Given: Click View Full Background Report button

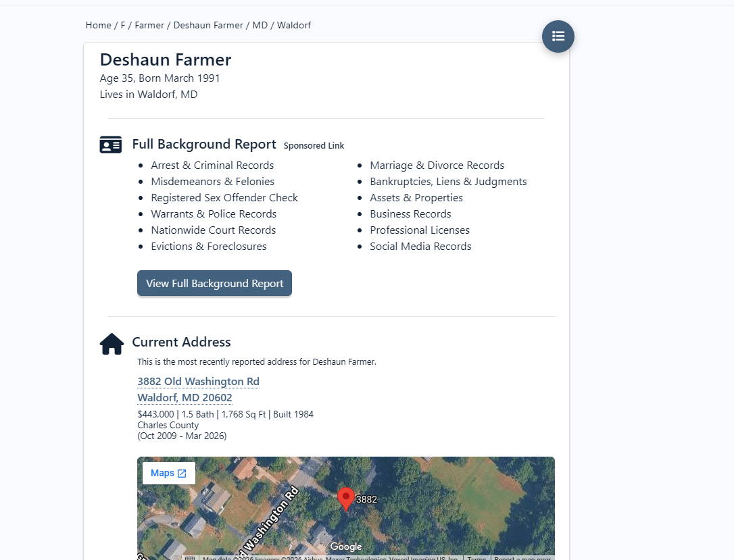Looking at the screenshot, I should pos(214,283).
